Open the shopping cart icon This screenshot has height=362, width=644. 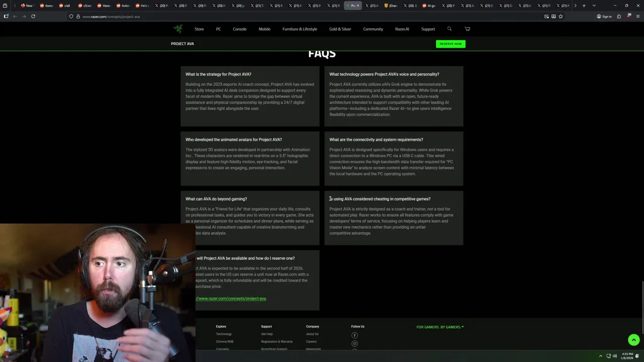tap(467, 29)
